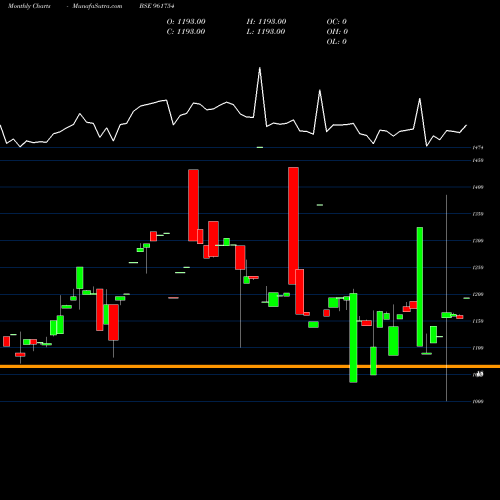This screenshot has width=500, height=500.
Task: Click the 1000 price axis label
Action: (x=478, y=401)
